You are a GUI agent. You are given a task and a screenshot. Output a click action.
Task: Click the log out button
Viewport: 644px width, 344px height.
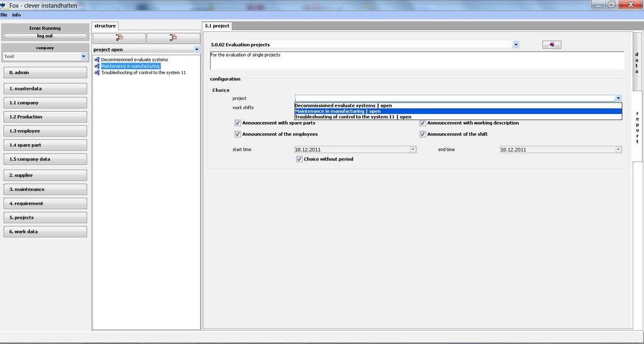[45, 36]
